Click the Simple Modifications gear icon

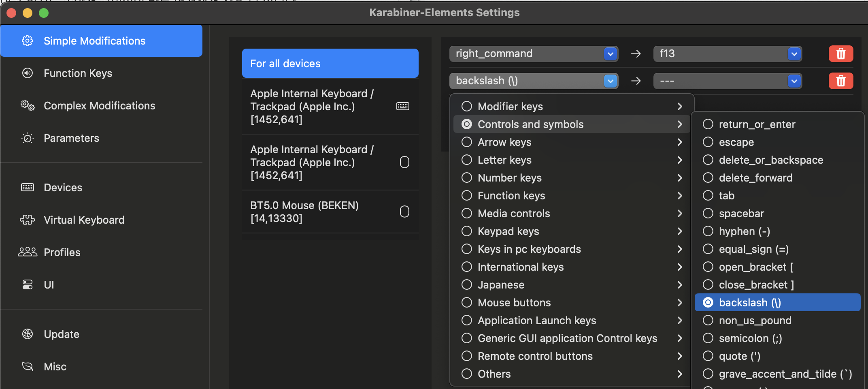(x=27, y=41)
